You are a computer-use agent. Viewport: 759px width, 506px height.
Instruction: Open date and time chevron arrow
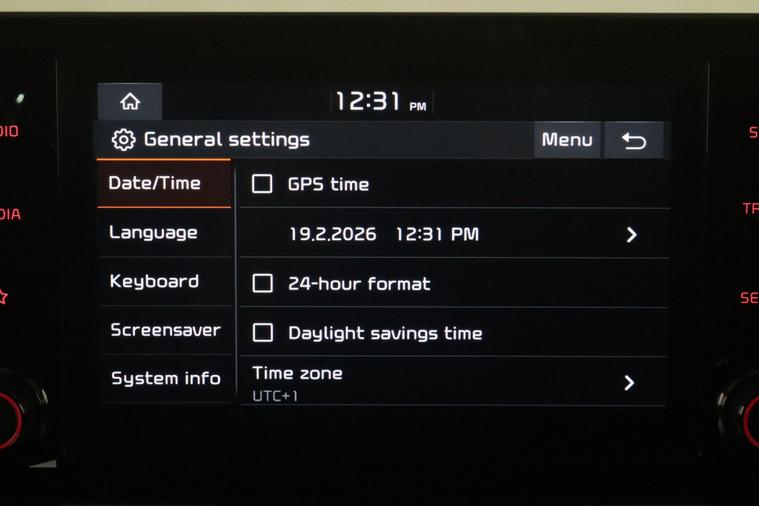(x=631, y=235)
